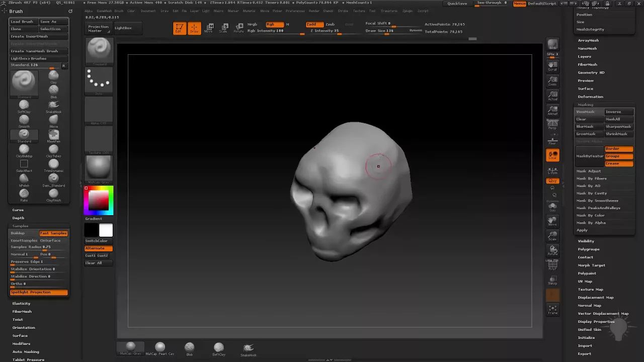This screenshot has height=362, width=644.
Task: Expand the Polygroups subpalette
Action: [x=589, y=249]
